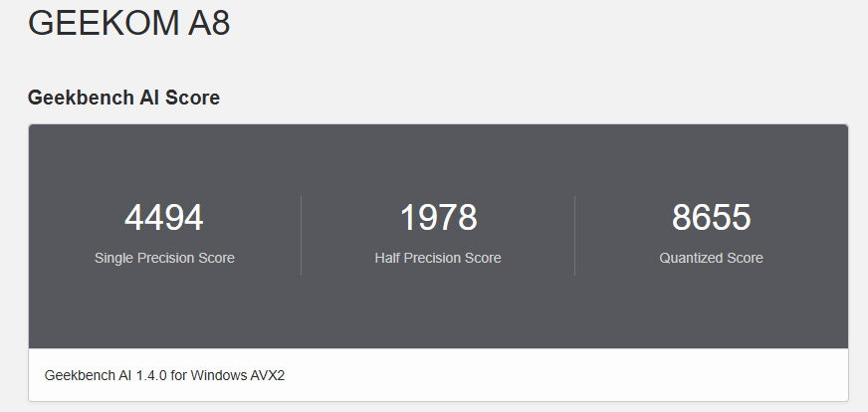Click the divider between half precision and quantized
The width and height of the screenshot is (868, 412).
click(x=574, y=236)
